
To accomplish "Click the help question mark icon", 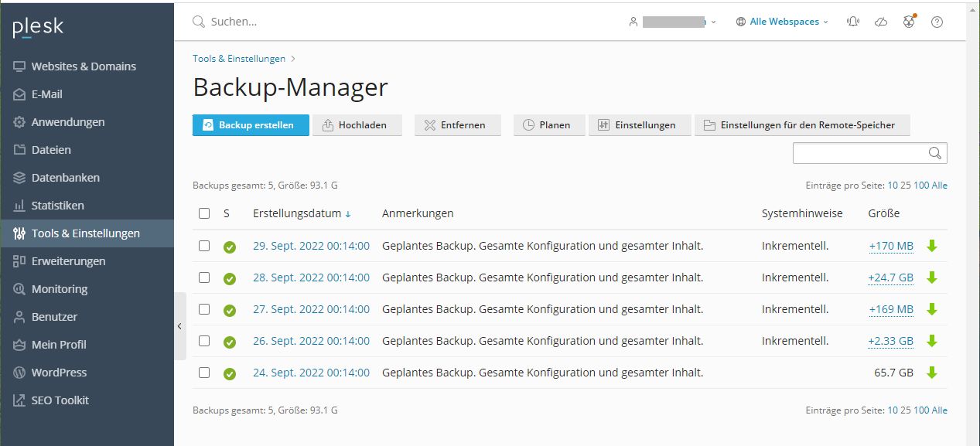I will click(x=937, y=22).
